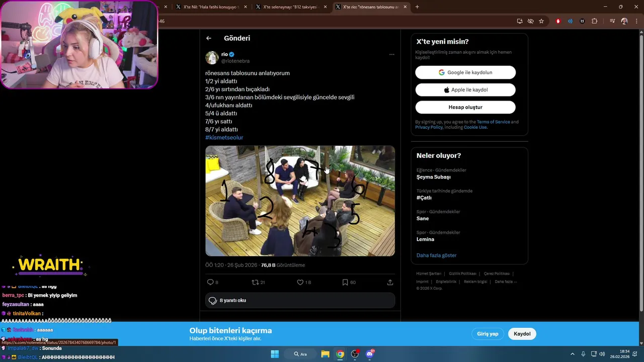Open the Erişilebilirlik footer link

point(446,282)
